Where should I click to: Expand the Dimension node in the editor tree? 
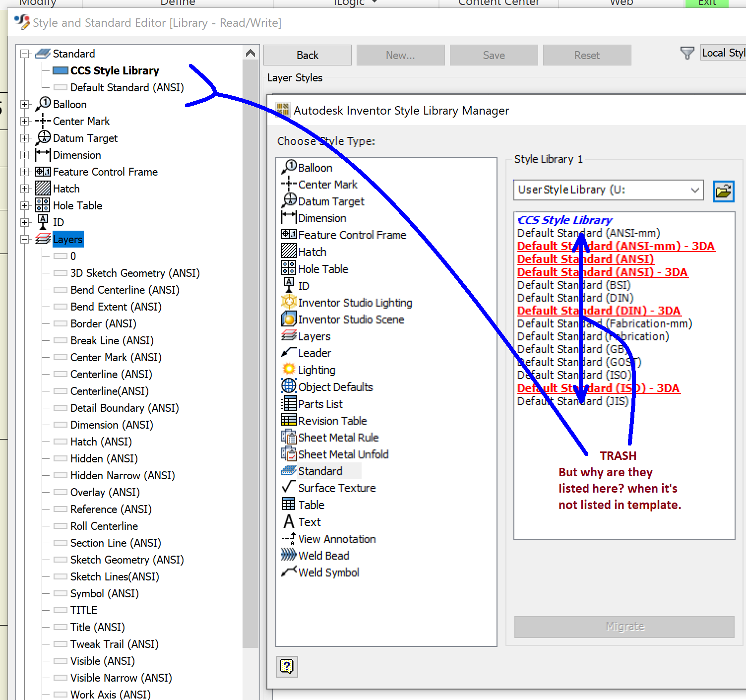(x=25, y=155)
